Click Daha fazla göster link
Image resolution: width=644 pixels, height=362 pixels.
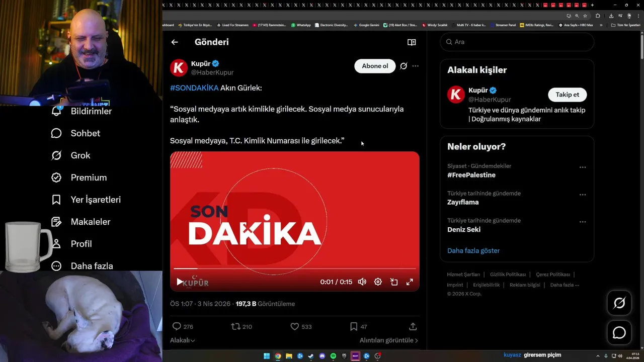pos(473,250)
